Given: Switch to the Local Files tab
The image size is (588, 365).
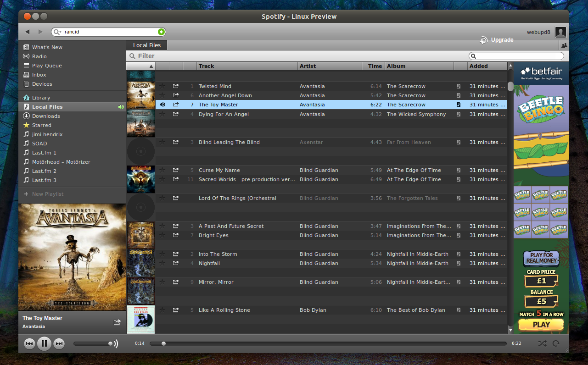Looking at the screenshot, I should [147, 45].
